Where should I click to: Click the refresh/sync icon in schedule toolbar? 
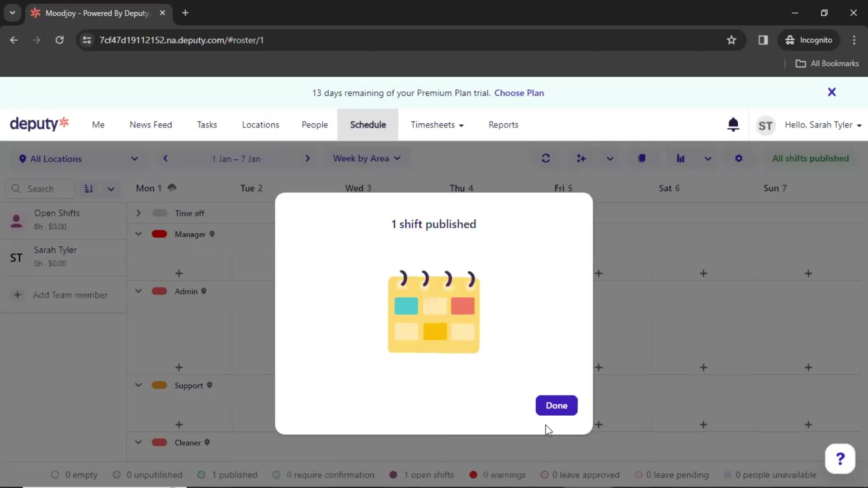(546, 158)
